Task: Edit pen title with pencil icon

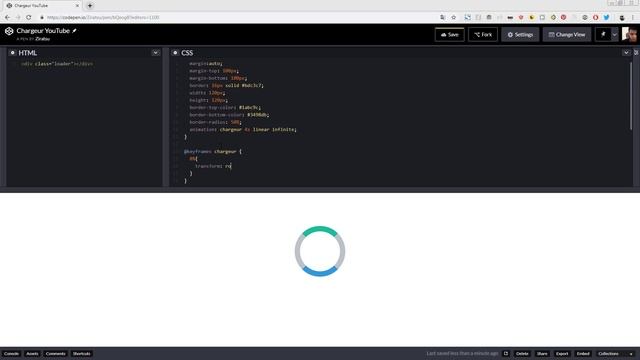Action: 74,31
